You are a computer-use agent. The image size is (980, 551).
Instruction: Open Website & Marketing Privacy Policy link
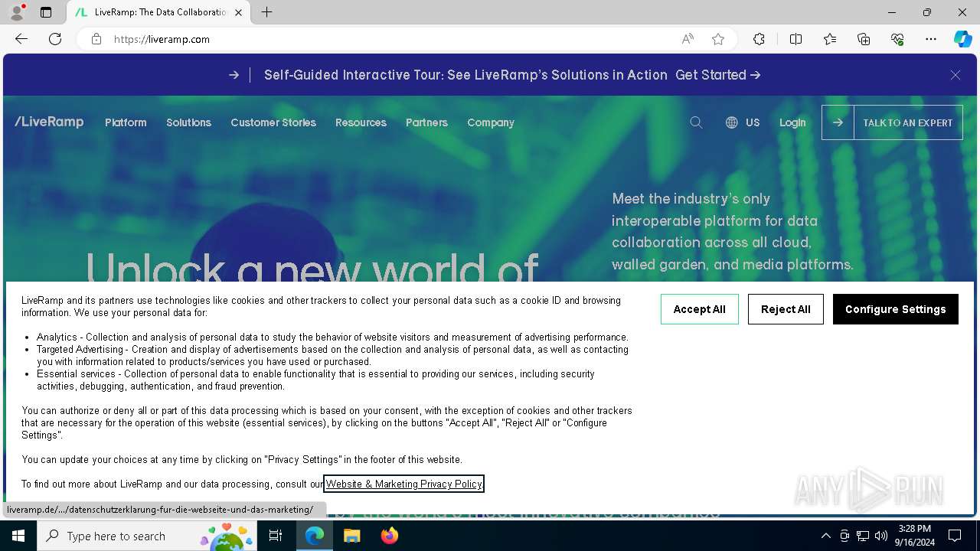(x=404, y=484)
